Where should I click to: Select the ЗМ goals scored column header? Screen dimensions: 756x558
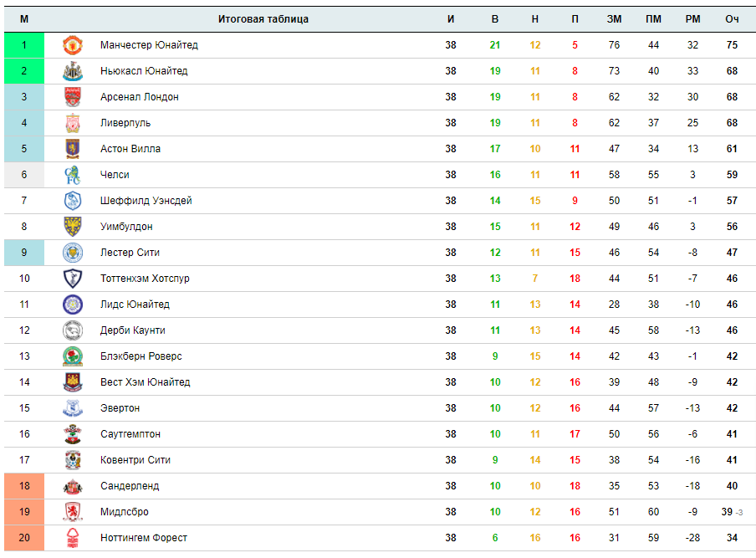[x=614, y=19]
